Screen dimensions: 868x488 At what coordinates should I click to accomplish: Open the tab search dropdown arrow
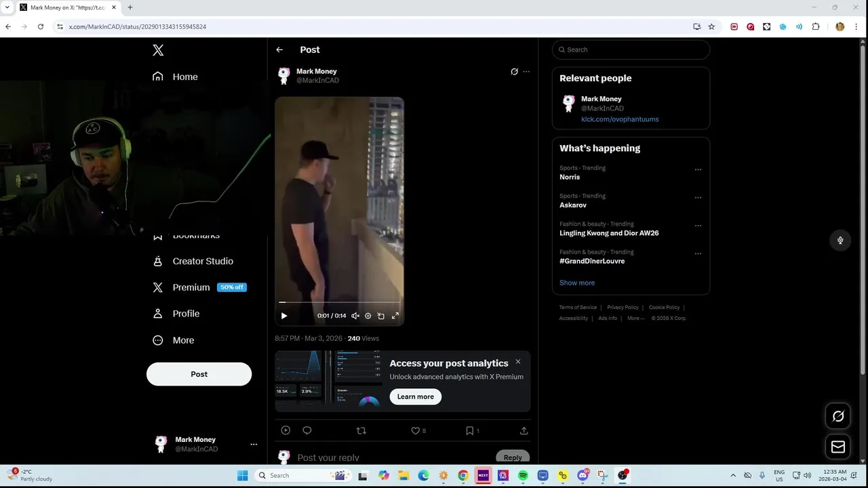7,7
